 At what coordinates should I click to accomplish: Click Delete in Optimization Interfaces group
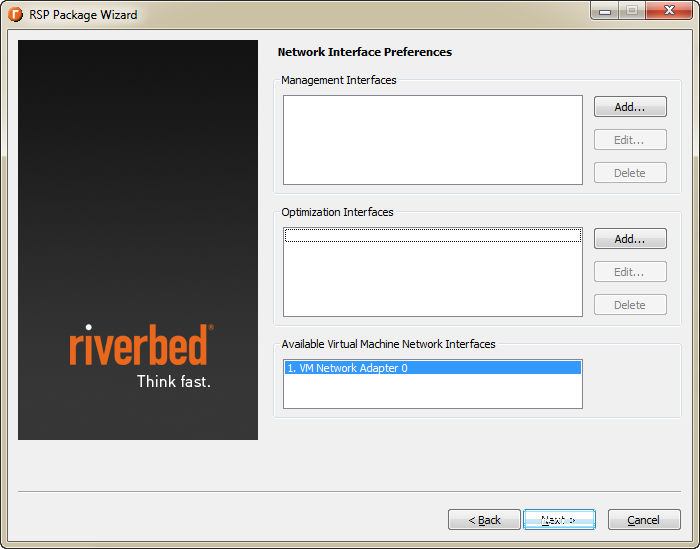[x=630, y=305]
